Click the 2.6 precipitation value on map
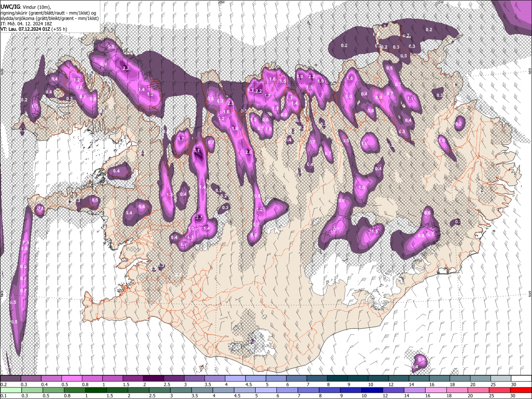This screenshot has height=399, width=532. (x=249, y=153)
